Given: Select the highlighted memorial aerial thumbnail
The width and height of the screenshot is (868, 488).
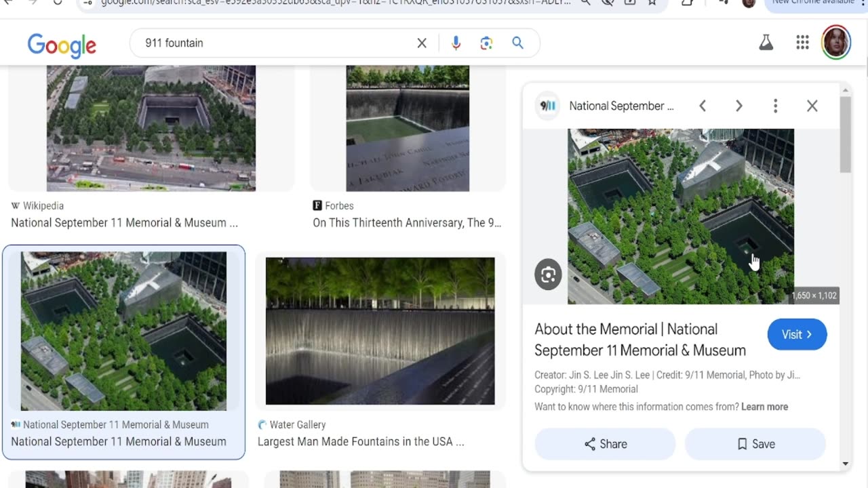Looking at the screenshot, I should click(123, 331).
